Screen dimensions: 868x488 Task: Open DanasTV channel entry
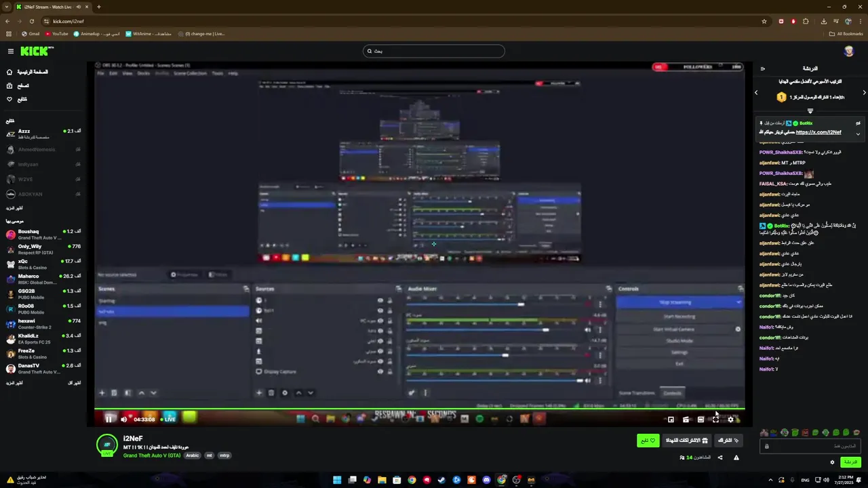[x=43, y=369]
